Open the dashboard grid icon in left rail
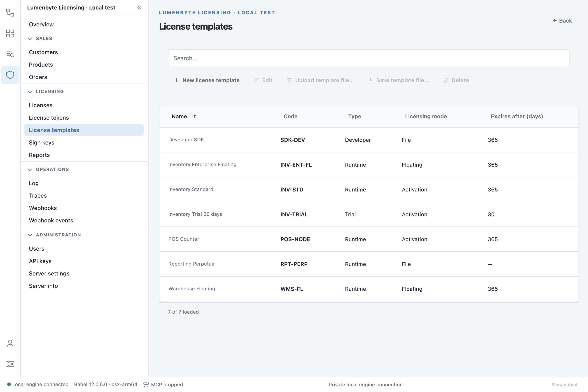Screen dimensions: 588x392 10,33
